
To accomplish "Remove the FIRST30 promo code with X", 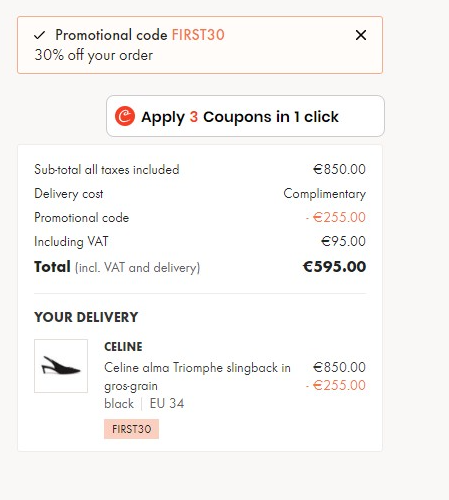I will coord(361,35).
